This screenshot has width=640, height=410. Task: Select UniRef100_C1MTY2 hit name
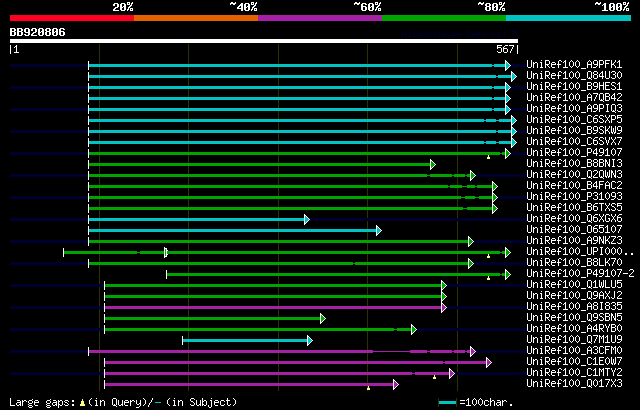click(574, 373)
